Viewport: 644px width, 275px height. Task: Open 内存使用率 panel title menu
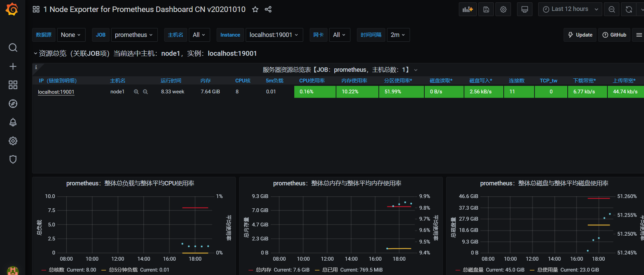click(337, 183)
